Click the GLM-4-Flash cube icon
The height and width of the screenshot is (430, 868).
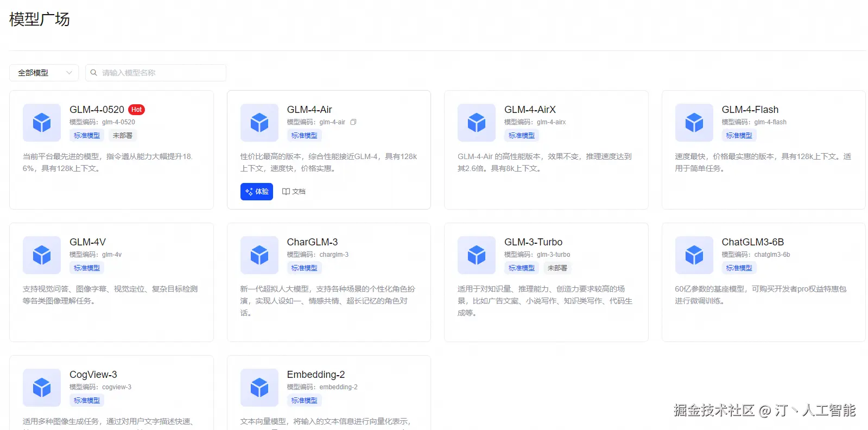(x=694, y=123)
